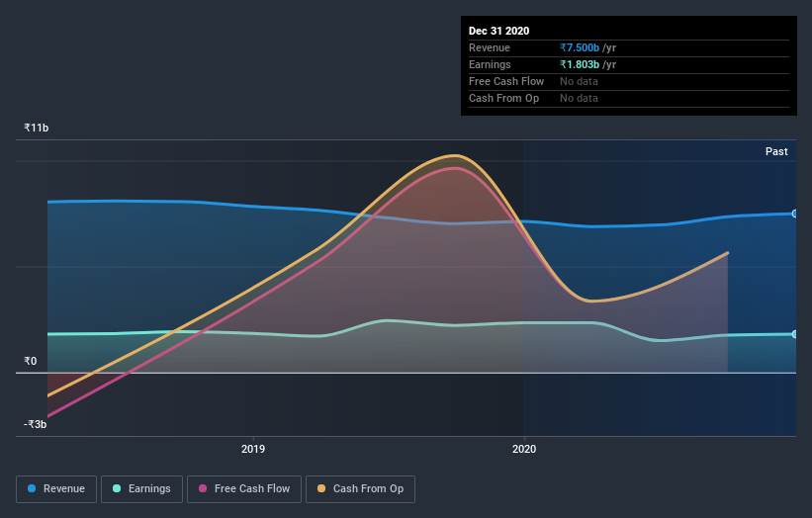Click the Cash From Op tooltip label
The width and height of the screenshot is (812, 518).
click(503, 98)
